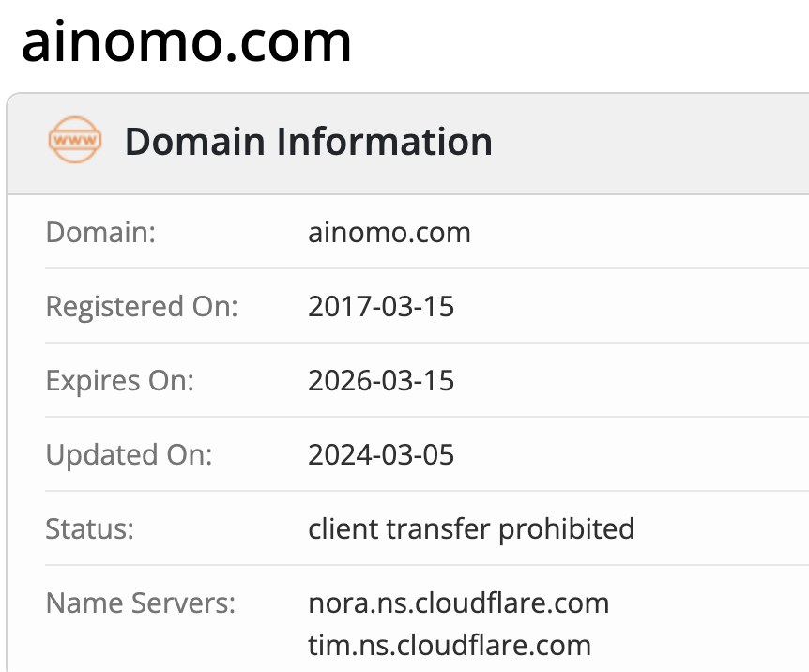The height and width of the screenshot is (672, 809).
Task: Click the Name Servers: label
Action: pos(141,603)
